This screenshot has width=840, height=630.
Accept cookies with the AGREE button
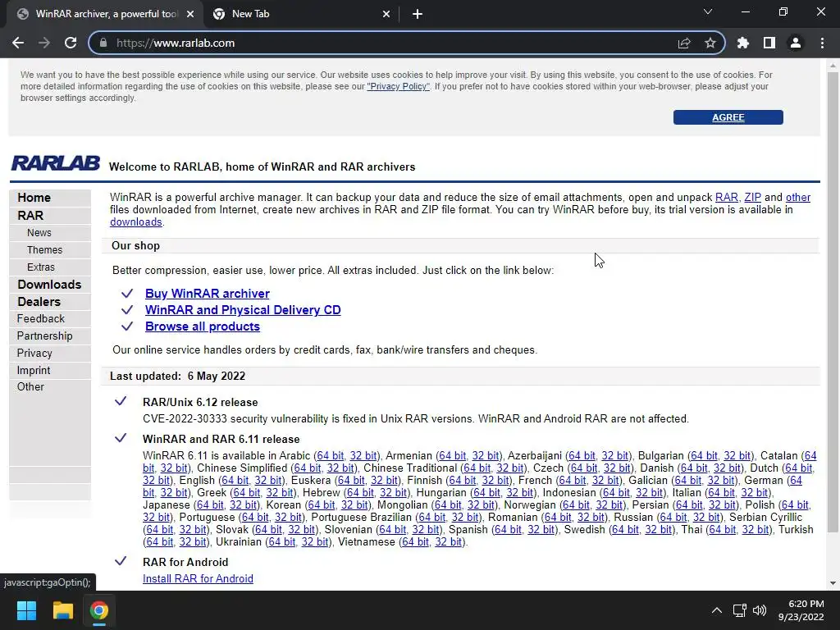[728, 117]
